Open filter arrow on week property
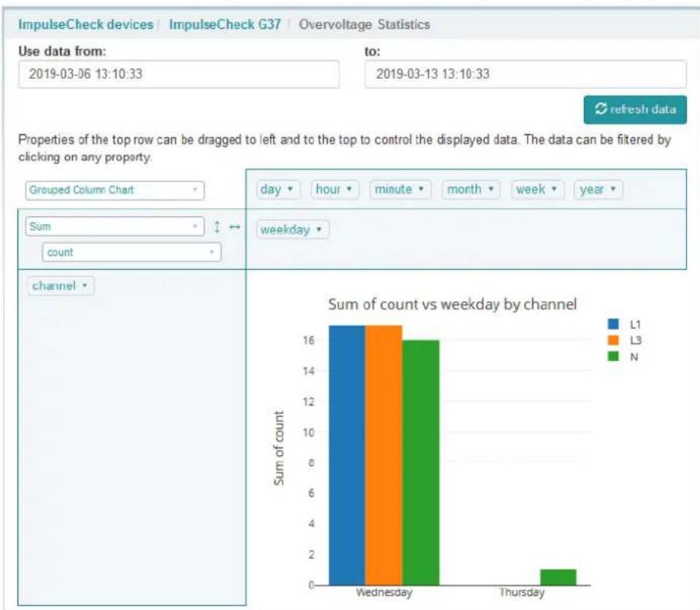This screenshot has height=610, width=700. [554, 189]
